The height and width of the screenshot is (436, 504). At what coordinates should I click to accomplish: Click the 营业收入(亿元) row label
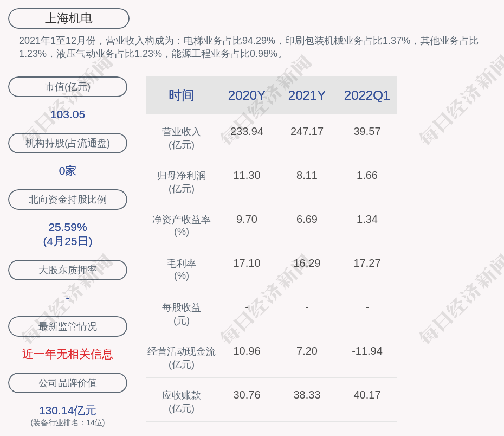tap(182, 138)
